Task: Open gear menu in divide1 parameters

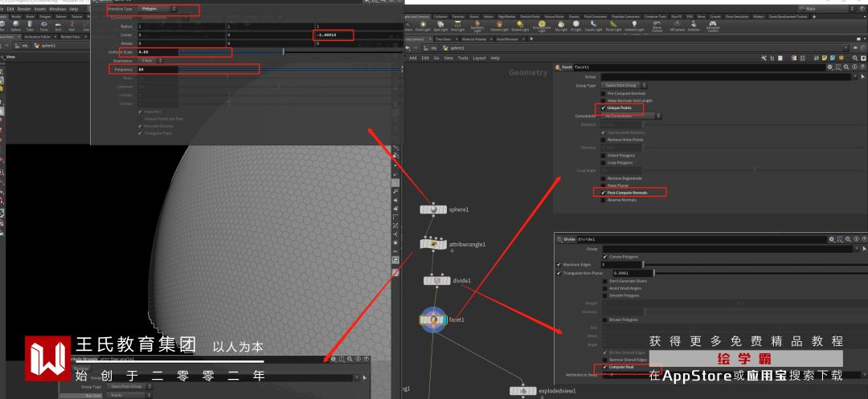Action: 831,239
